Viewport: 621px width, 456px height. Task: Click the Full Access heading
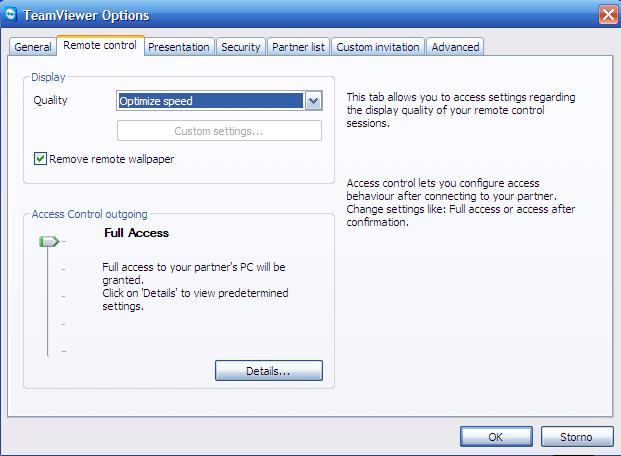pos(136,233)
